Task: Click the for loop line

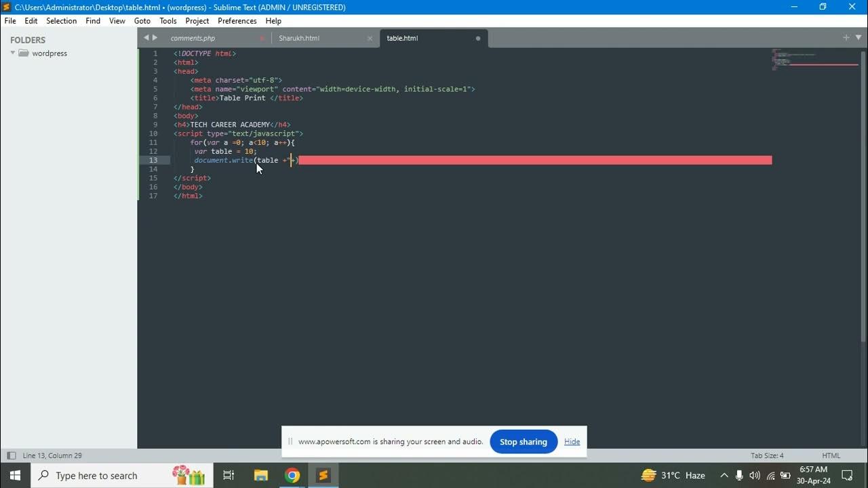Action: pyautogui.click(x=243, y=142)
